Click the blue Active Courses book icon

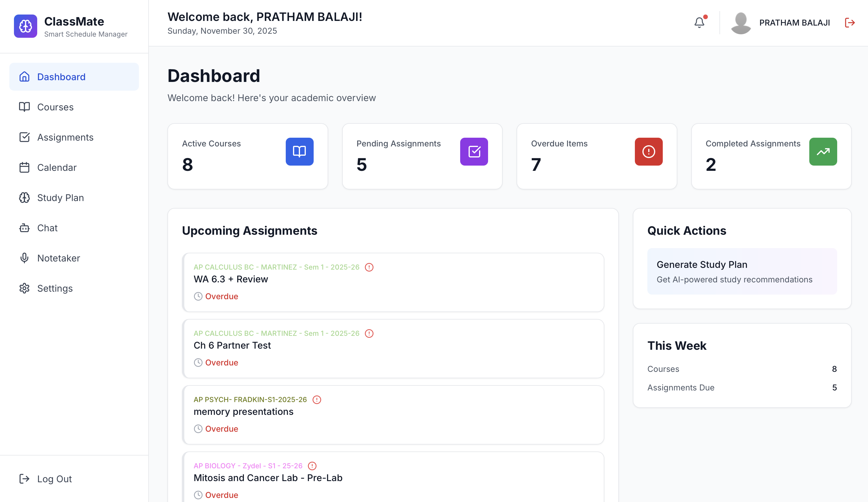click(x=299, y=151)
